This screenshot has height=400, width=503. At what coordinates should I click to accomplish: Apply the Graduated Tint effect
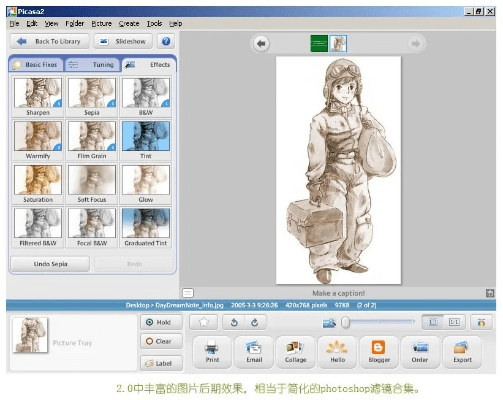point(146,227)
